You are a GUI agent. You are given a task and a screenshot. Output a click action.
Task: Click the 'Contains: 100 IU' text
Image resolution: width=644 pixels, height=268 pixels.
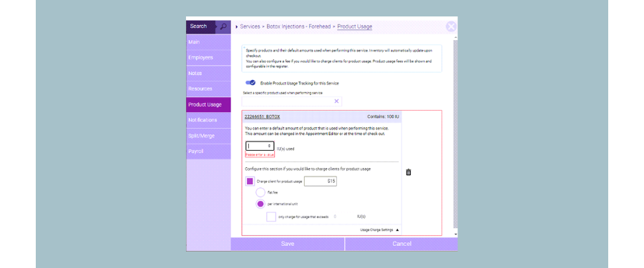(383, 117)
